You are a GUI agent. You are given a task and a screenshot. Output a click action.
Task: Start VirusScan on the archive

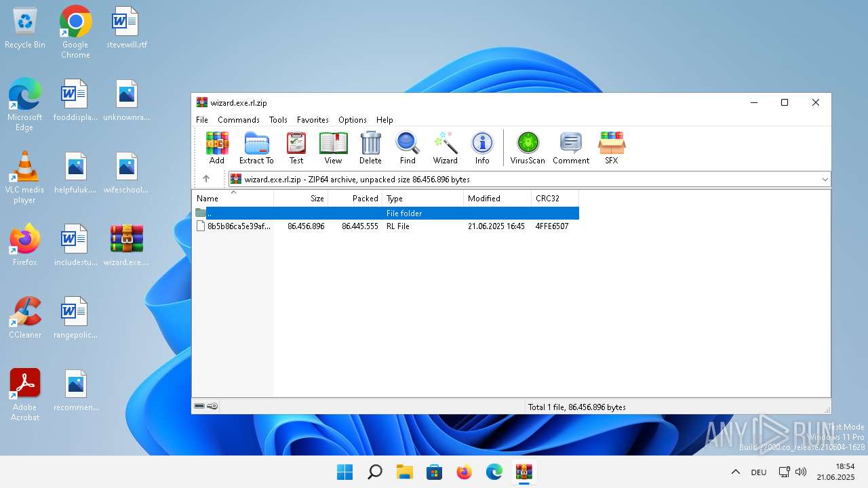click(528, 148)
